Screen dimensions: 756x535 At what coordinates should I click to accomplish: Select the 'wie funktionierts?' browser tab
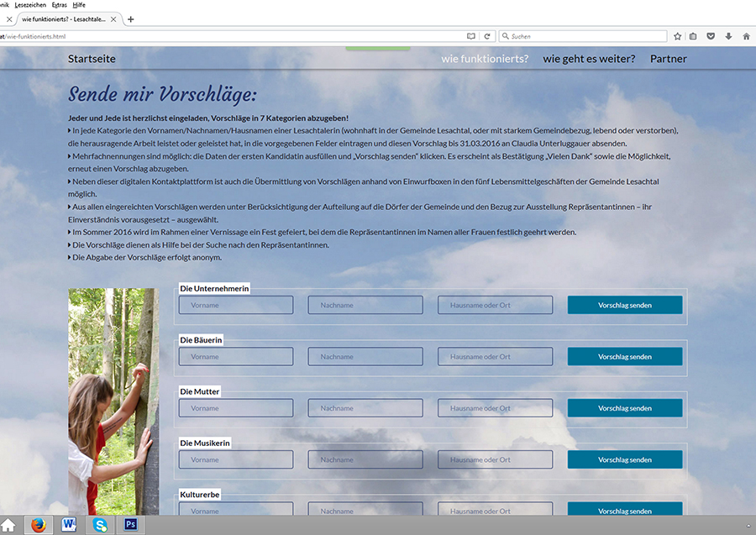point(69,19)
